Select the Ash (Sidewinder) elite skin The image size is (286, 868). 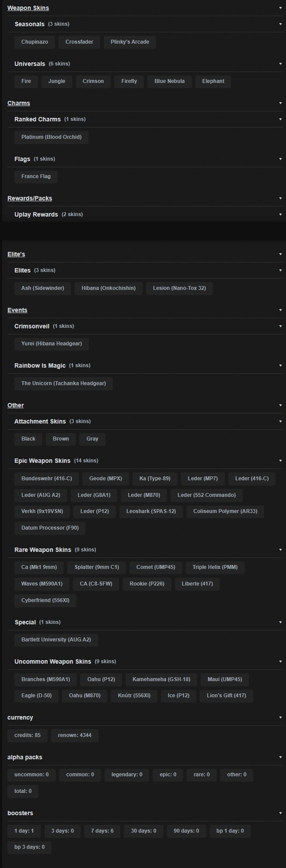[x=43, y=288]
